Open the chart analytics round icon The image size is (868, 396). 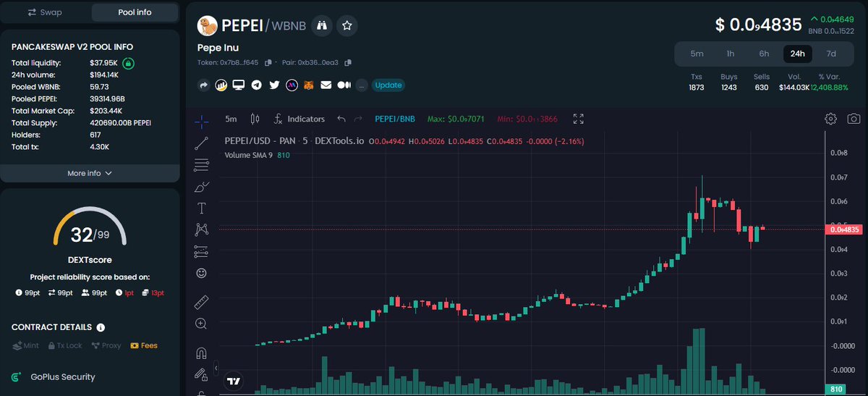[221, 85]
